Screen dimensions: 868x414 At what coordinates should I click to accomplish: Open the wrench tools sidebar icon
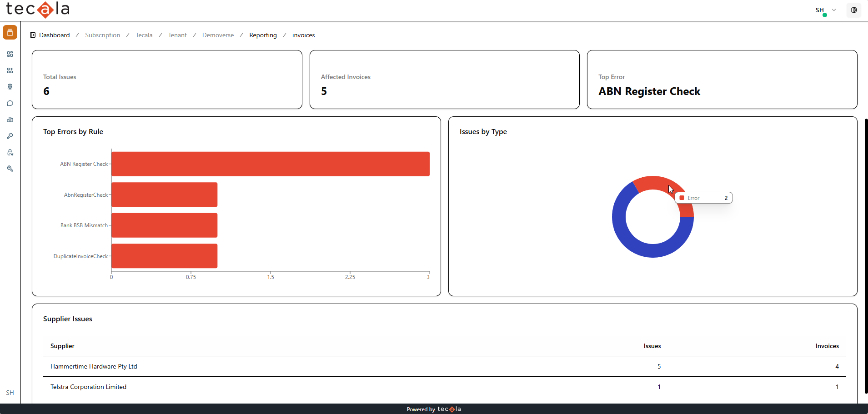10,169
